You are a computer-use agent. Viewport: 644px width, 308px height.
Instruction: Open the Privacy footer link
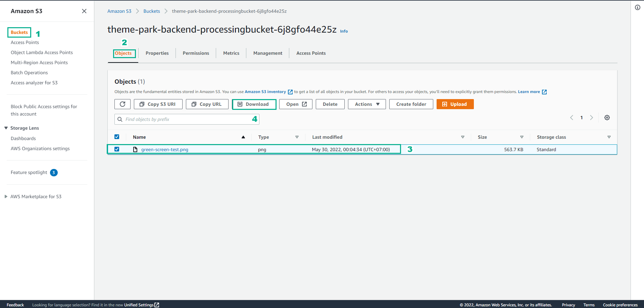568,305
